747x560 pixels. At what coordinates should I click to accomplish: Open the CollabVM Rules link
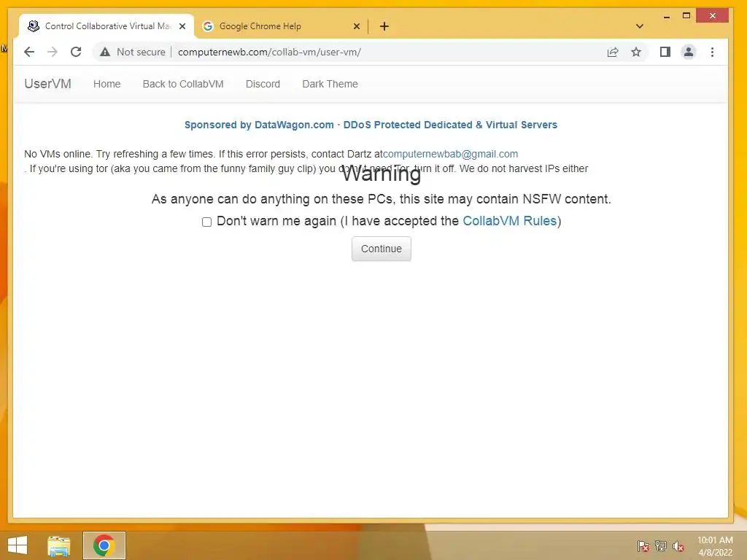(x=510, y=220)
